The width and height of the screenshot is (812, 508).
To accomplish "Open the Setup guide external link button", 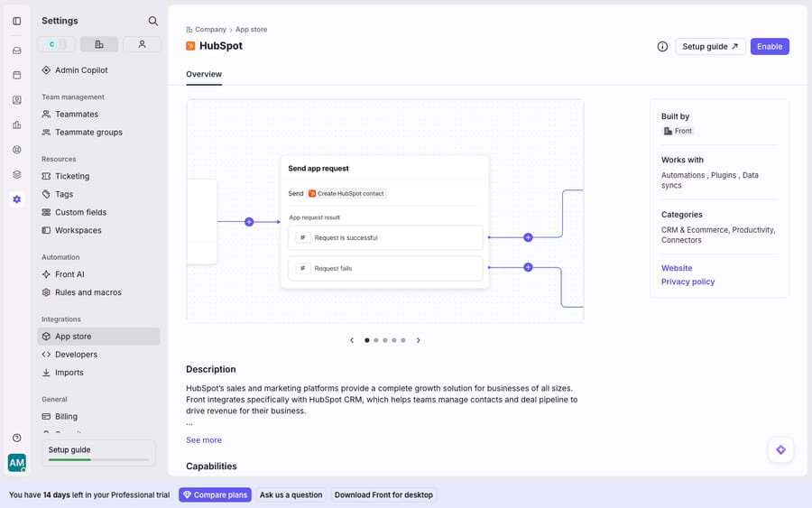I will [710, 47].
